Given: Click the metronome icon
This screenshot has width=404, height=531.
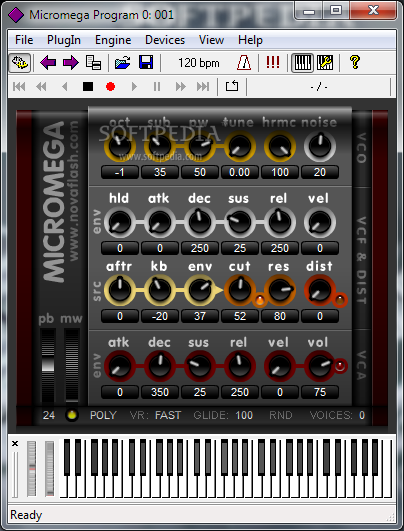Looking at the screenshot, I should point(244,63).
